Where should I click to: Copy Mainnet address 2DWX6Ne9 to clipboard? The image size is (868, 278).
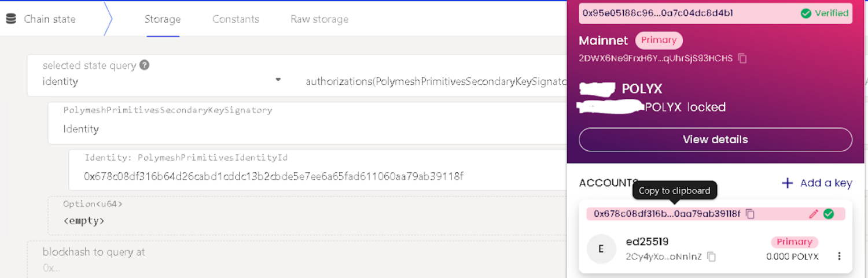(742, 58)
